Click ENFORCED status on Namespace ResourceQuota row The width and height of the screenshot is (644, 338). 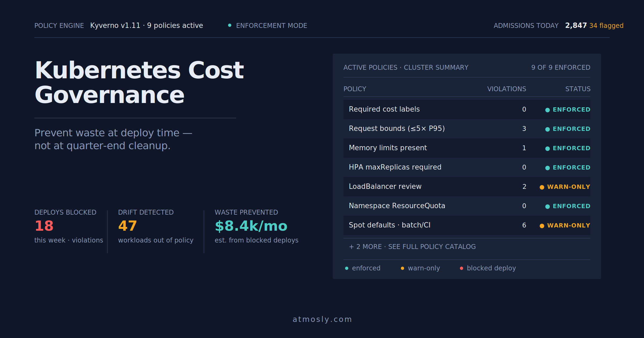(572, 206)
